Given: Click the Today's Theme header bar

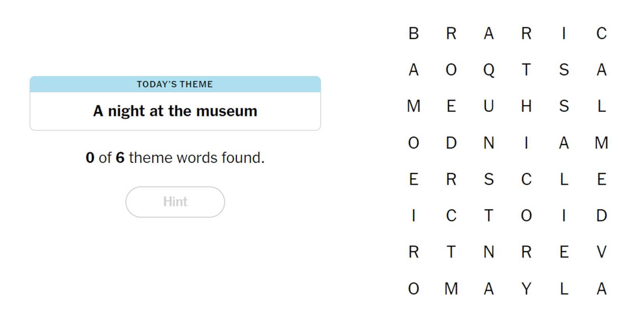Looking at the screenshot, I should point(175,84).
